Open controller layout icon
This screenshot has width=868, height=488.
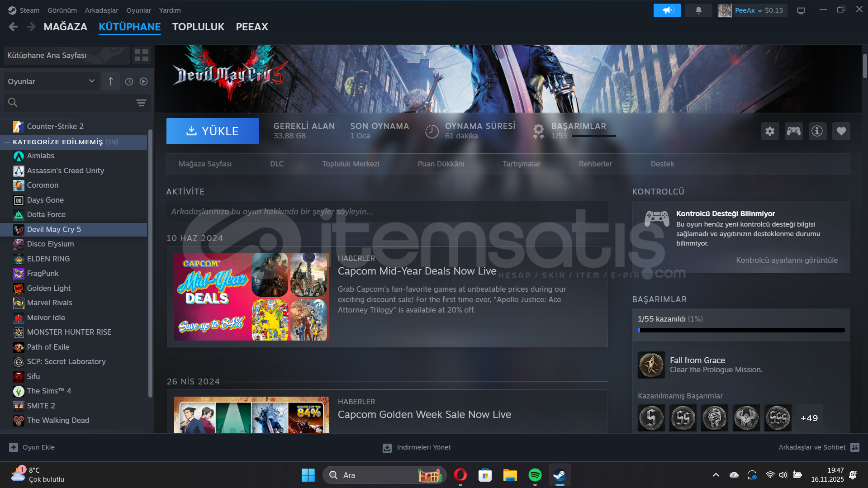tap(793, 131)
